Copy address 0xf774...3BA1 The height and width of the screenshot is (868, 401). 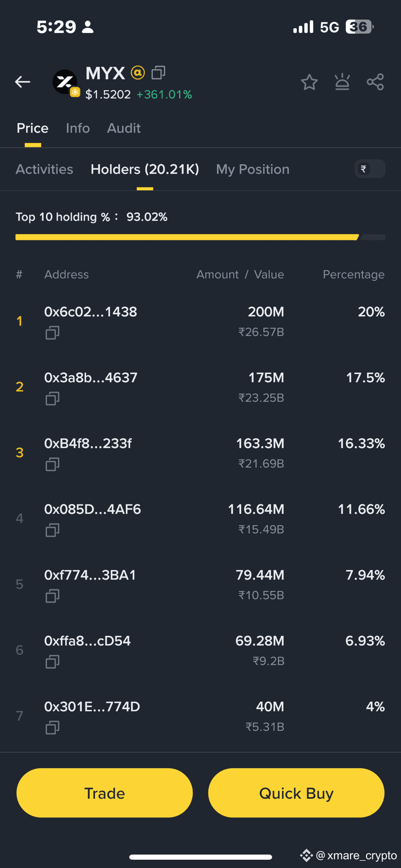click(52, 596)
